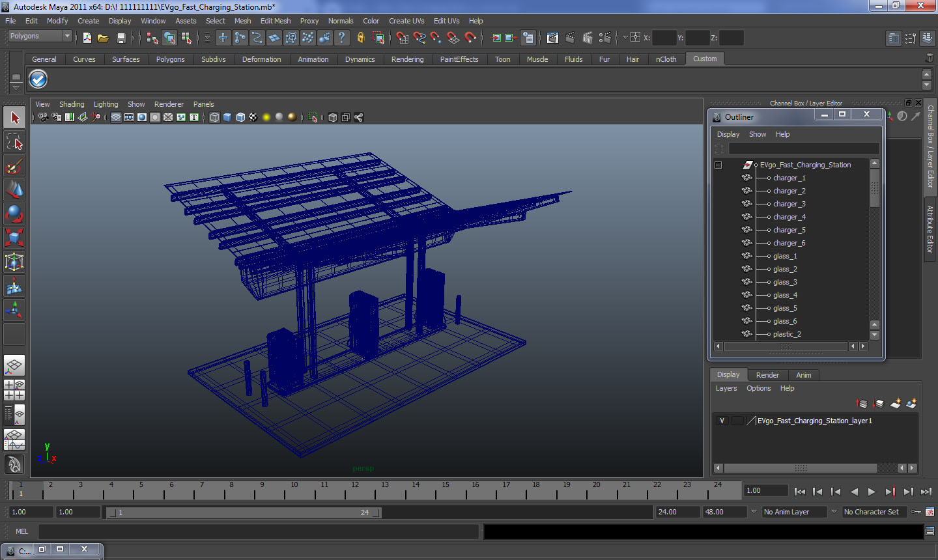Create a new empty layer icon

[x=896, y=404]
